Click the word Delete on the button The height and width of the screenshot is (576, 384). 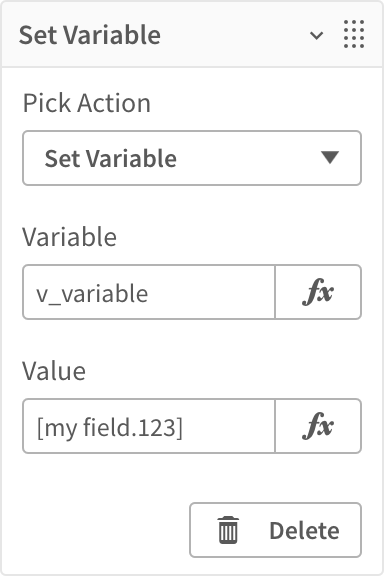tap(304, 531)
